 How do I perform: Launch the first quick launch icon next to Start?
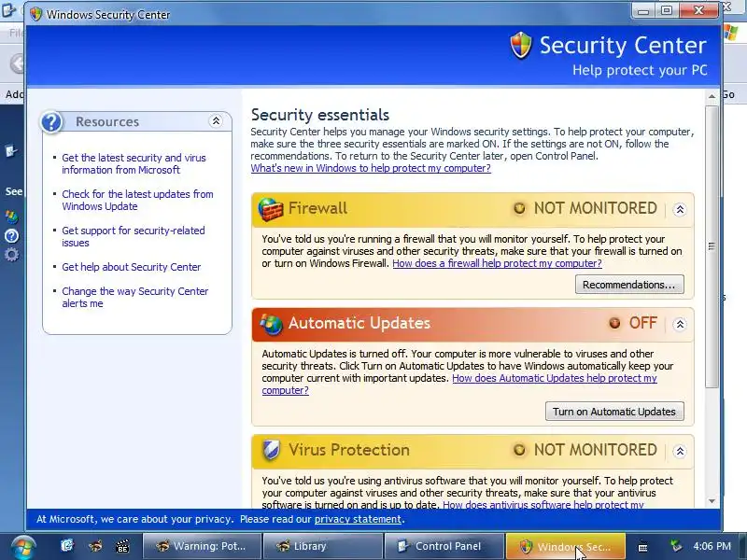tap(67, 546)
